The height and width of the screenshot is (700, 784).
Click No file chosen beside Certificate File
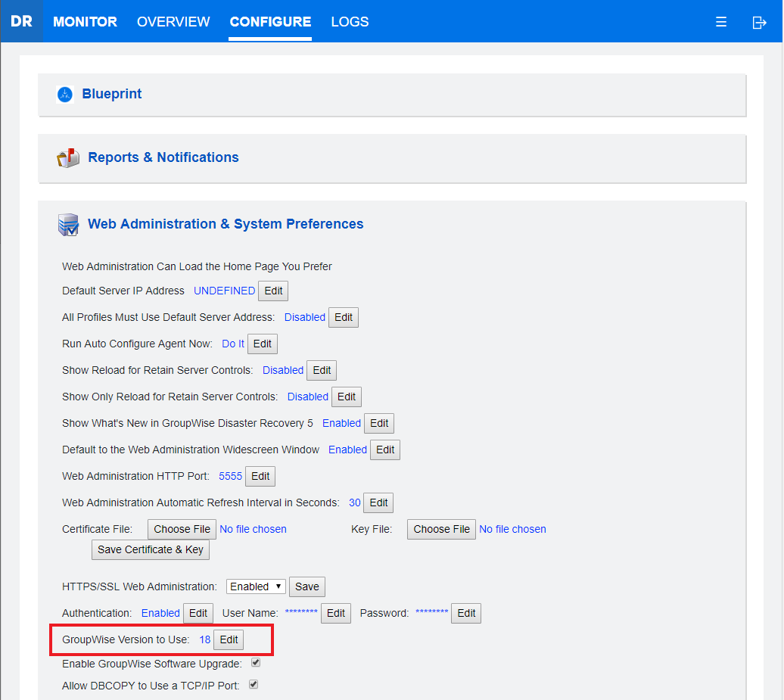point(253,530)
